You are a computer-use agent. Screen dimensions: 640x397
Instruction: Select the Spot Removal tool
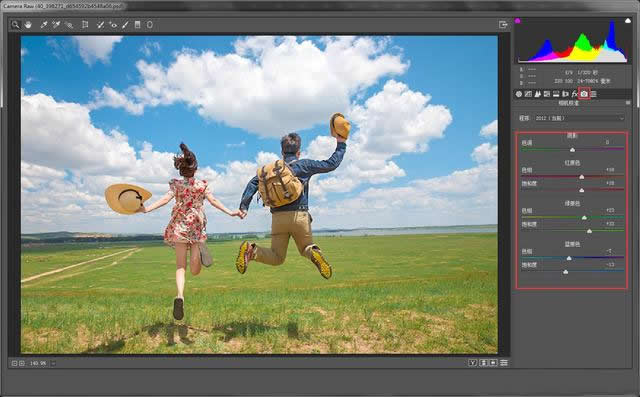100,25
